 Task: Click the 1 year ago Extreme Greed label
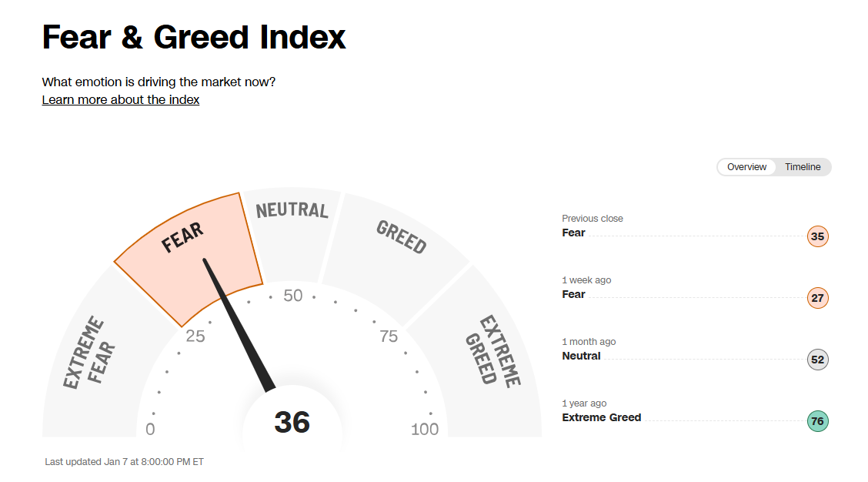click(x=601, y=418)
